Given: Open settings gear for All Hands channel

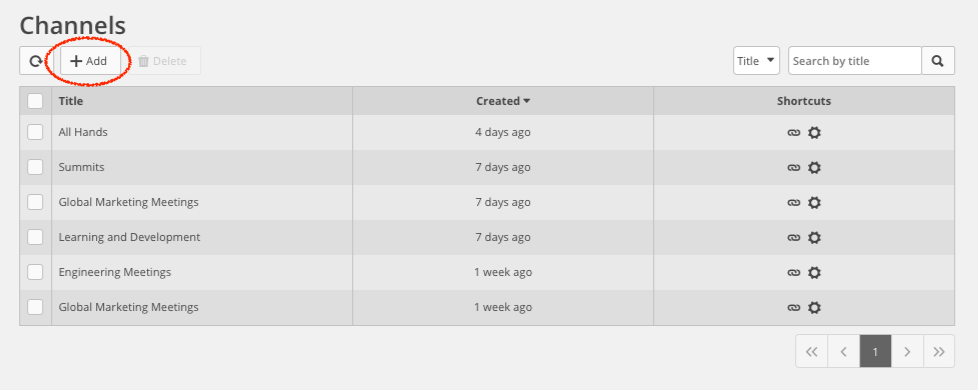Looking at the screenshot, I should (814, 132).
